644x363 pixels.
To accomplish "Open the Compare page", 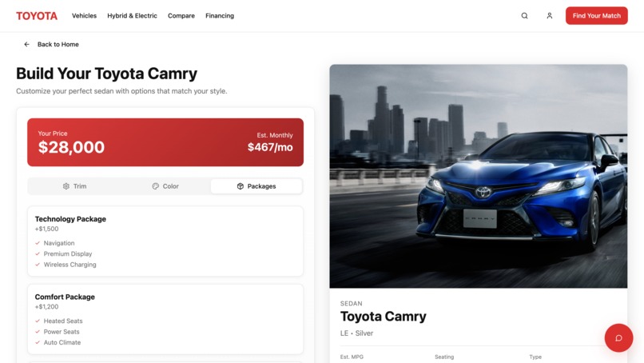I will point(181,16).
